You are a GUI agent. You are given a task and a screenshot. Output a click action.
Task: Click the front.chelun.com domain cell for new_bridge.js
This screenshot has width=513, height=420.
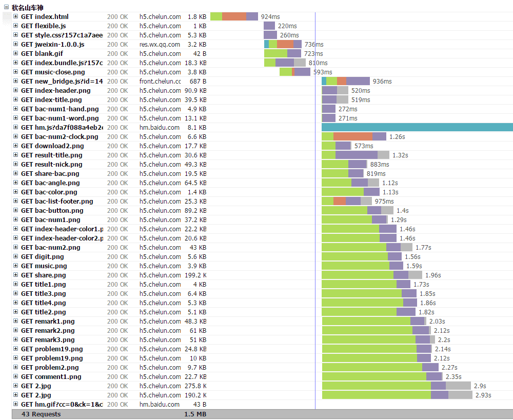[160, 82]
